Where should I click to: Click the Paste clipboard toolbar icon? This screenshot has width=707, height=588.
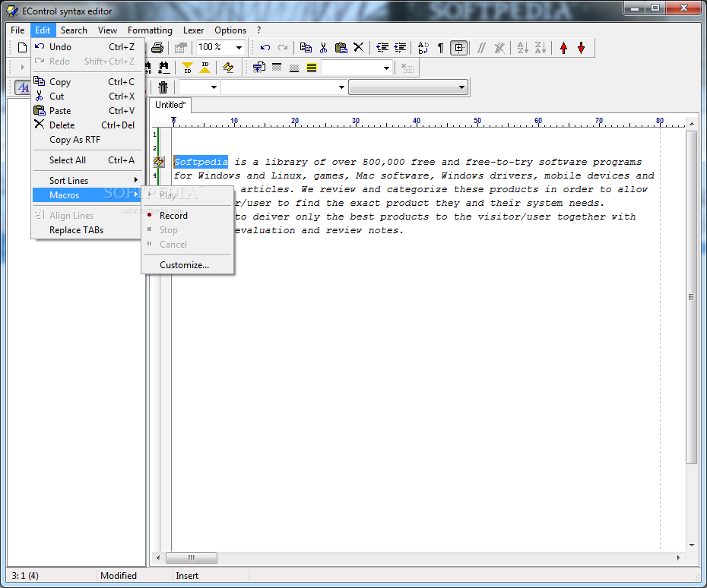click(341, 47)
